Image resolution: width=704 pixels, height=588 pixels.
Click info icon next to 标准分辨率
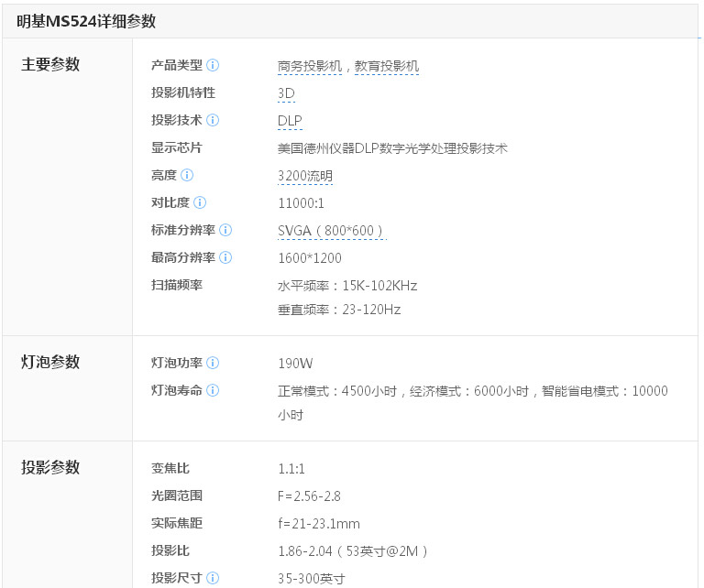point(225,230)
